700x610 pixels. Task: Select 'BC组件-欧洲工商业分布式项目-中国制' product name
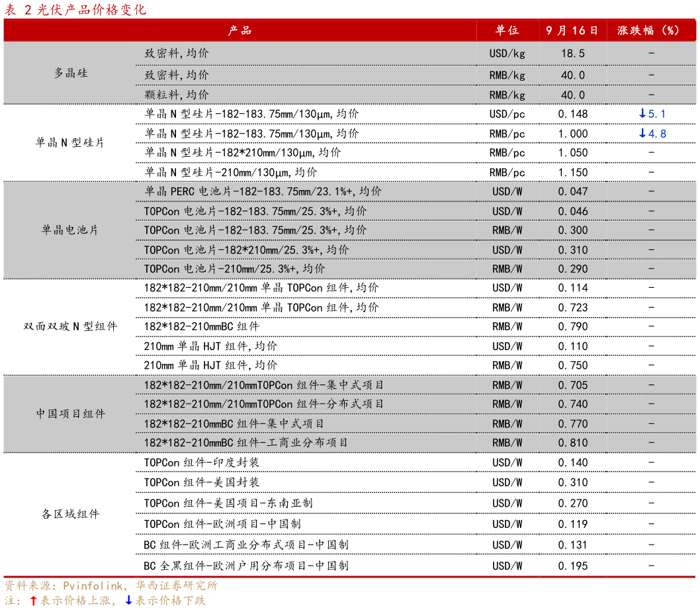click(x=246, y=545)
